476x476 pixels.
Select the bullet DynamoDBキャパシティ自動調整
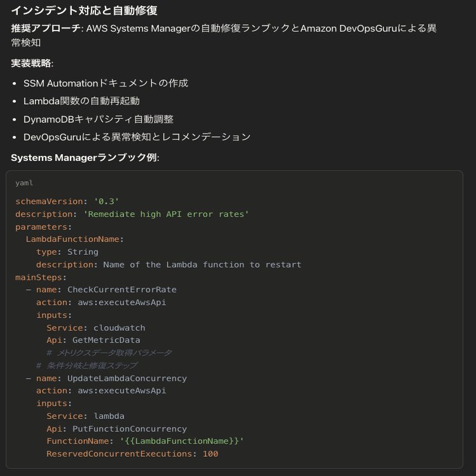pyautogui.click(x=99, y=119)
